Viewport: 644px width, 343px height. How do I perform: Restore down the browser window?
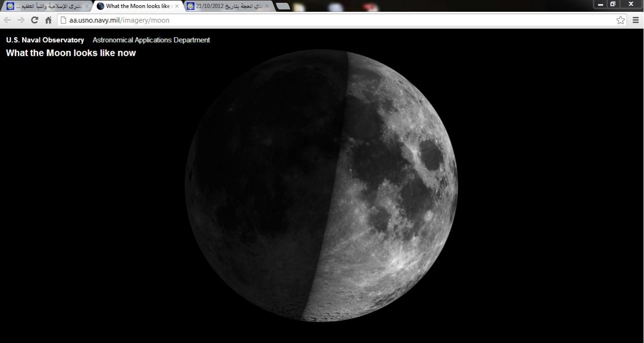tap(613, 4)
